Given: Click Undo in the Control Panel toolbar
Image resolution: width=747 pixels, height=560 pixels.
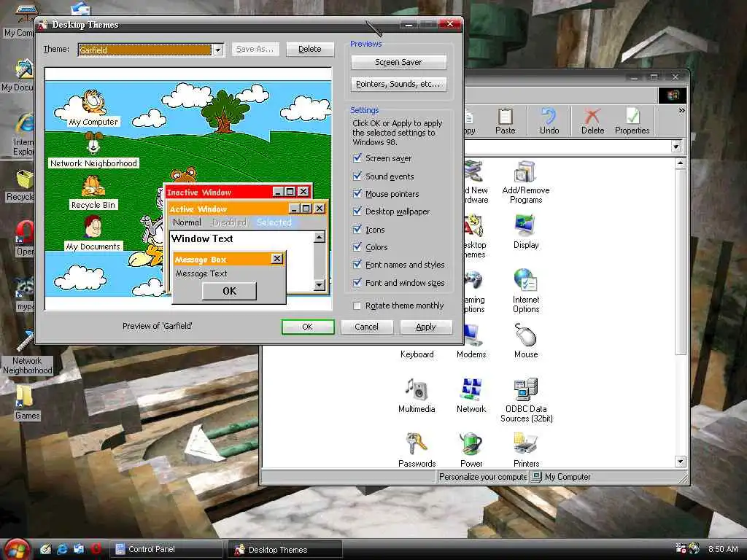Looking at the screenshot, I should [549, 122].
